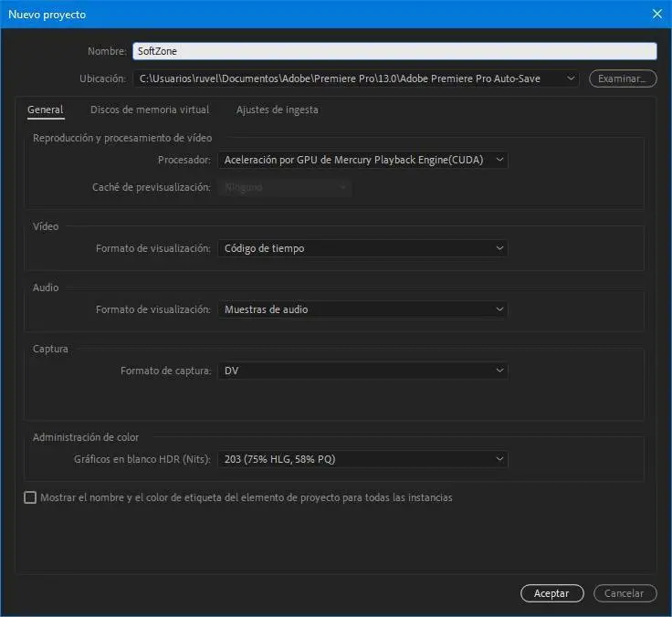This screenshot has width=672, height=617.
Task: Open Discos de memoria virtual tab
Action: click(x=150, y=110)
